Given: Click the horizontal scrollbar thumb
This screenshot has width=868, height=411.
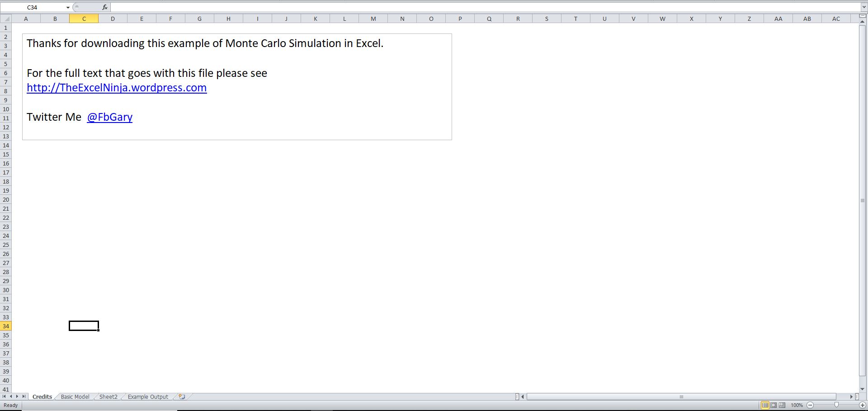Looking at the screenshot, I should (x=681, y=397).
